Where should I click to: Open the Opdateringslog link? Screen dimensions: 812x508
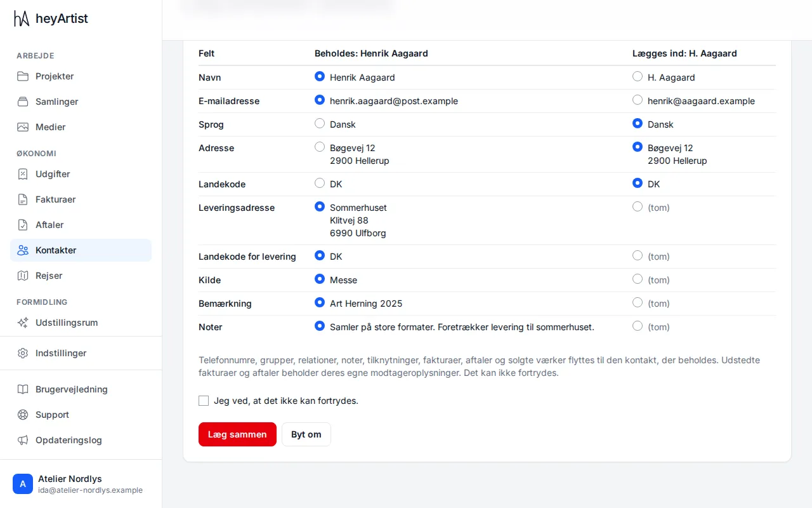coord(81,440)
